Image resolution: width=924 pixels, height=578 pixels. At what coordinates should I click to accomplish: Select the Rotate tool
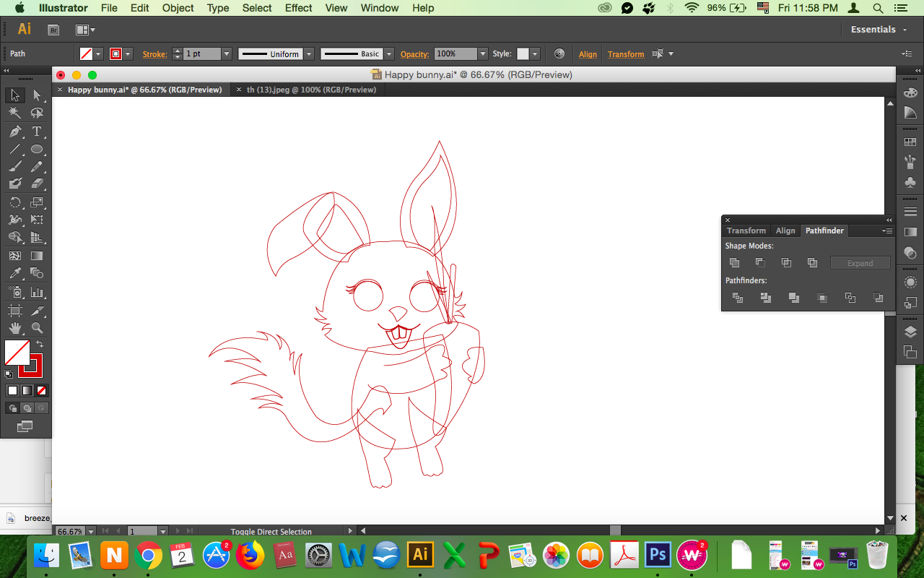pyautogui.click(x=14, y=202)
